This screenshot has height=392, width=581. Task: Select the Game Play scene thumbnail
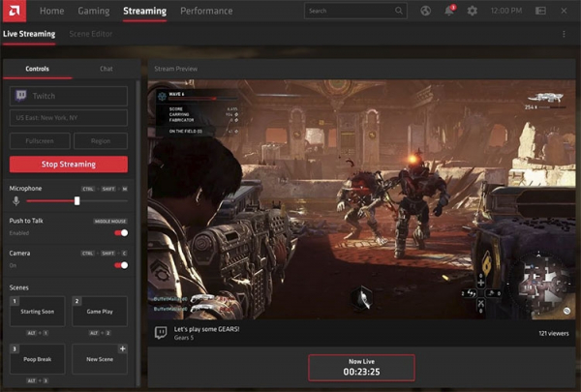coord(100,312)
